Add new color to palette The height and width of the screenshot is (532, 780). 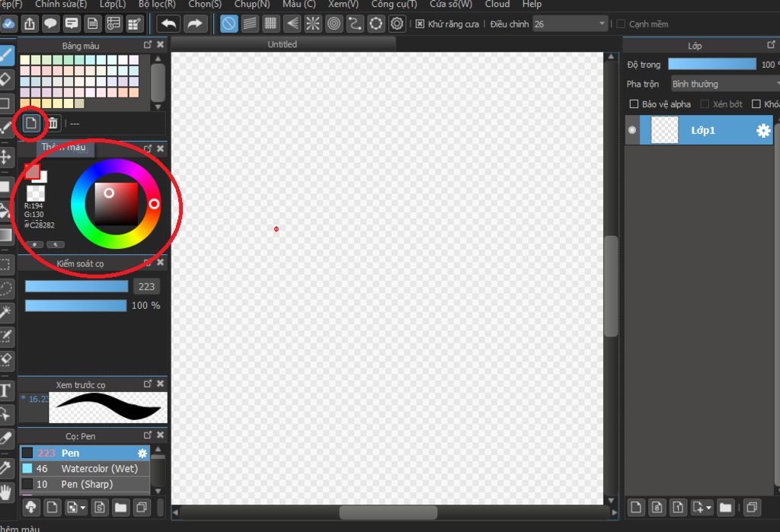pyautogui.click(x=30, y=123)
